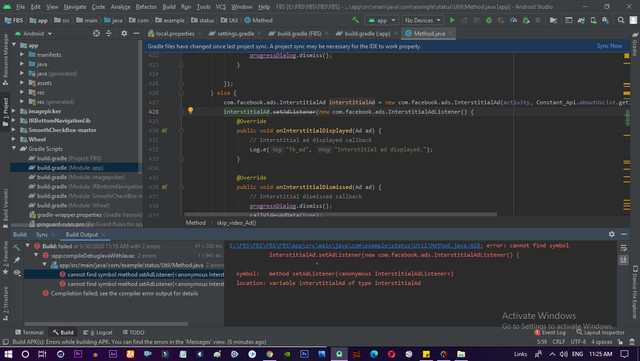Open the app run configuration dropdown
This screenshot has height=361, width=640.
tap(382, 20)
